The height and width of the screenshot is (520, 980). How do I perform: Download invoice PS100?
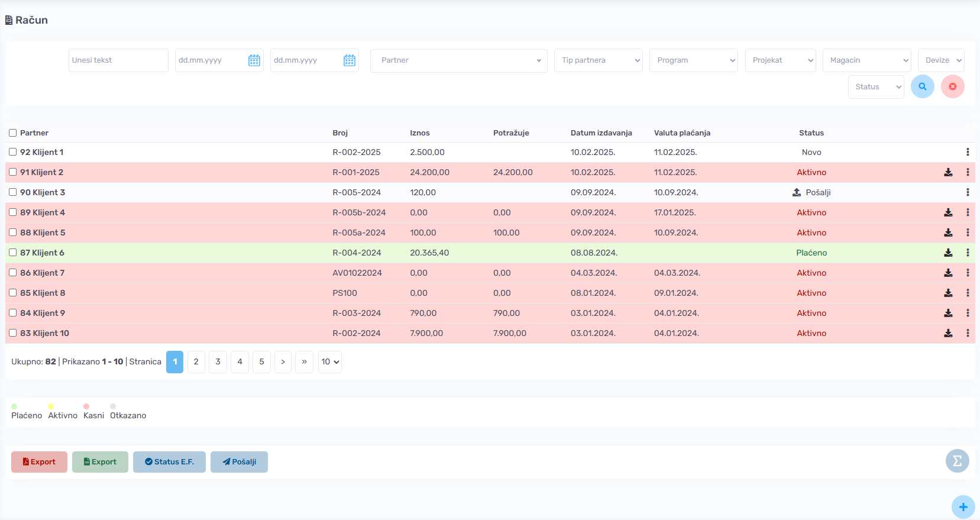tap(948, 293)
